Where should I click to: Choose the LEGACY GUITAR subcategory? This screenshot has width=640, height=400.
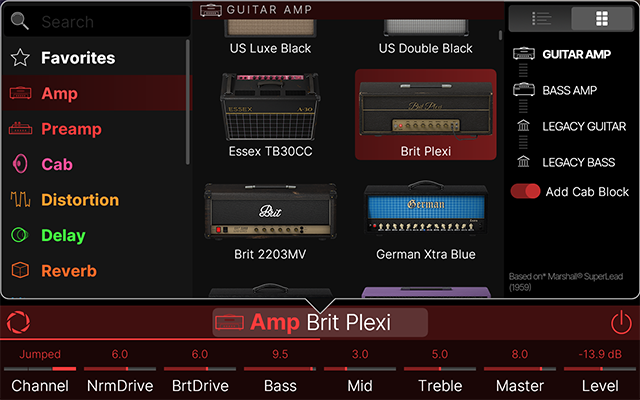coord(584,126)
